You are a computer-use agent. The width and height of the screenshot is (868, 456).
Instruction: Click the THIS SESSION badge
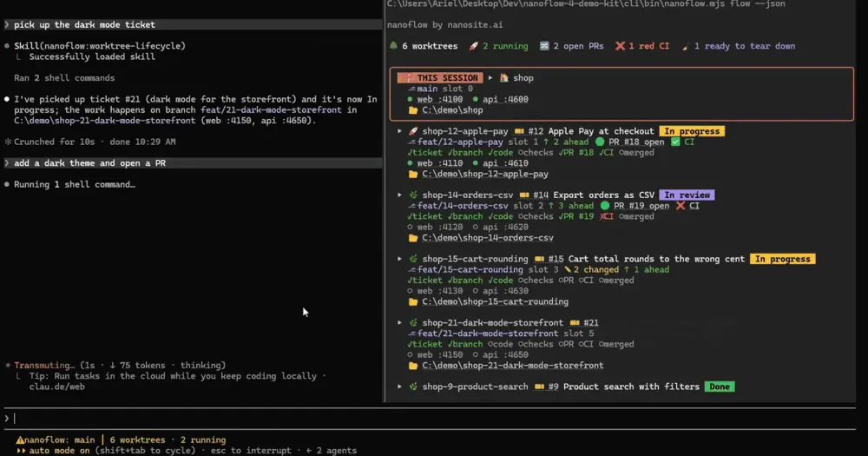(440, 77)
